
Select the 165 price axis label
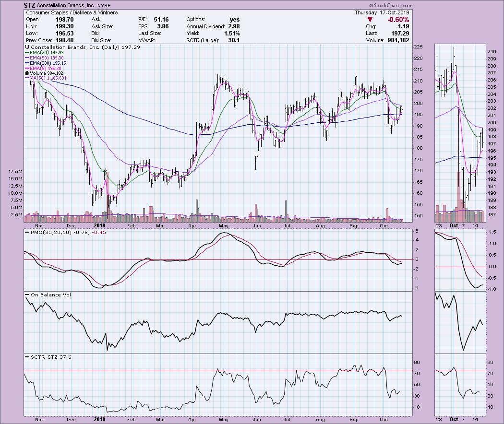[x=418, y=182]
